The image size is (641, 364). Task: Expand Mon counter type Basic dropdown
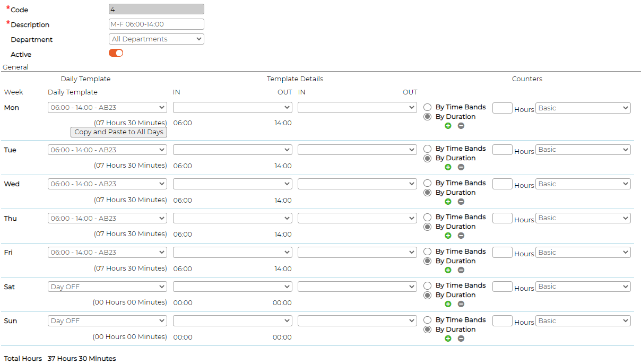(583, 108)
